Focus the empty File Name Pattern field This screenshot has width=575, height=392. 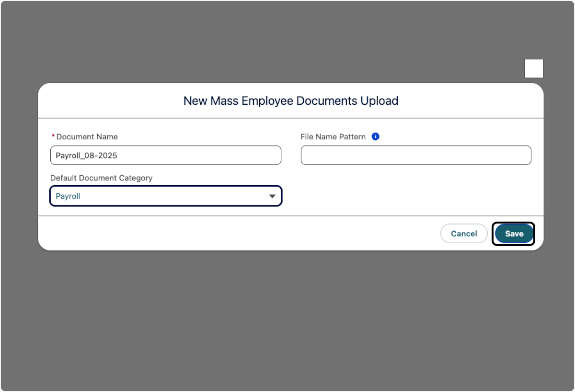[x=415, y=155]
